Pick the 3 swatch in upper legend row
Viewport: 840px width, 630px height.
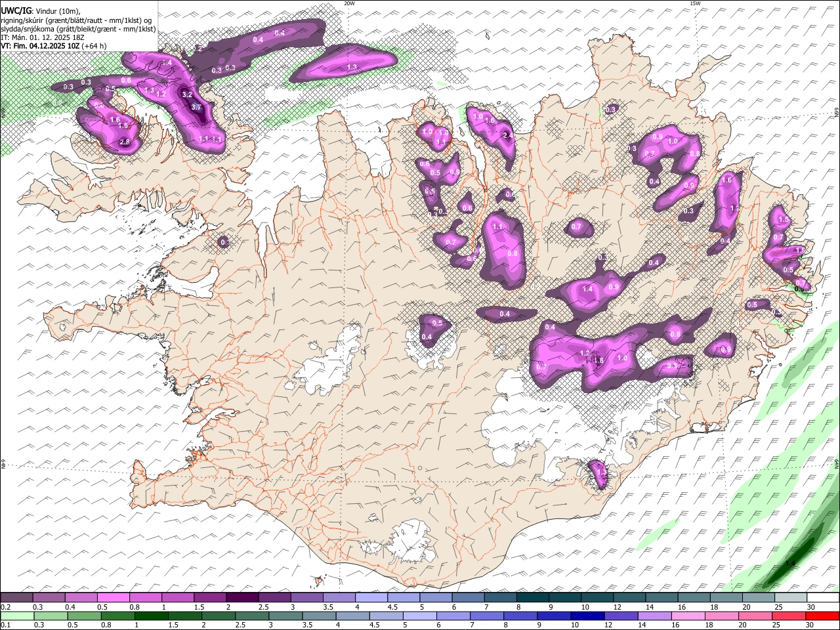(x=306, y=597)
